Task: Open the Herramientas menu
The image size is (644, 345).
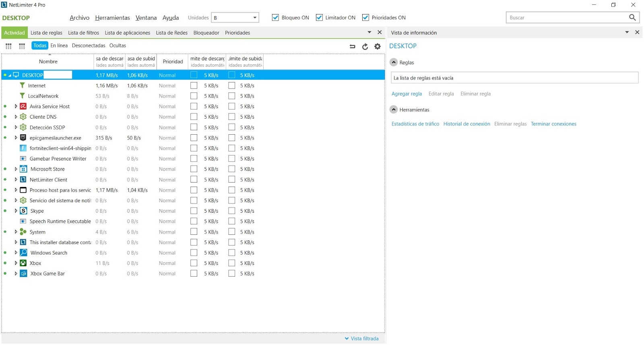Action: (113, 18)
